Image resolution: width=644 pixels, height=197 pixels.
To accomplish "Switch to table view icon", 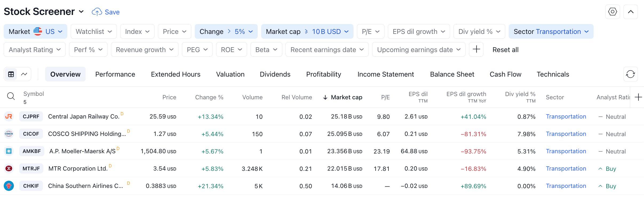I will point(11,74).
